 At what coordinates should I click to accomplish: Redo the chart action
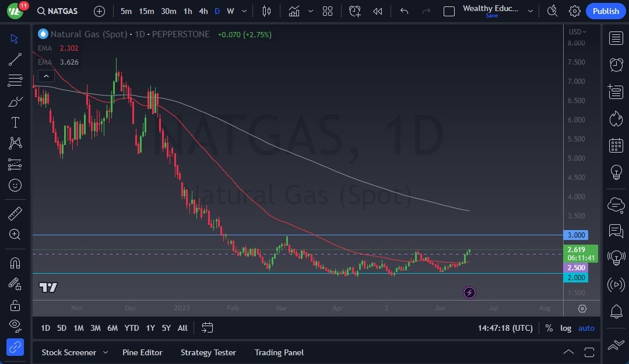pyautogui.click(x=426, y=11)
